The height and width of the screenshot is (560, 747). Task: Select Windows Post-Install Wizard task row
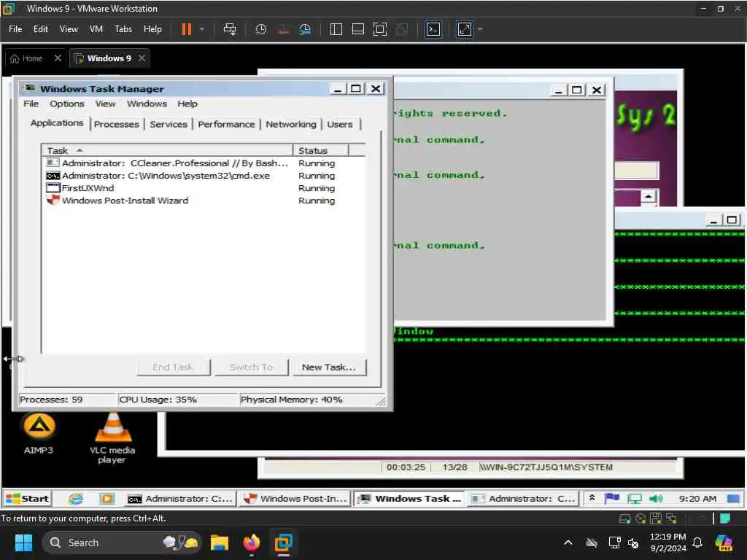(203, 200)
